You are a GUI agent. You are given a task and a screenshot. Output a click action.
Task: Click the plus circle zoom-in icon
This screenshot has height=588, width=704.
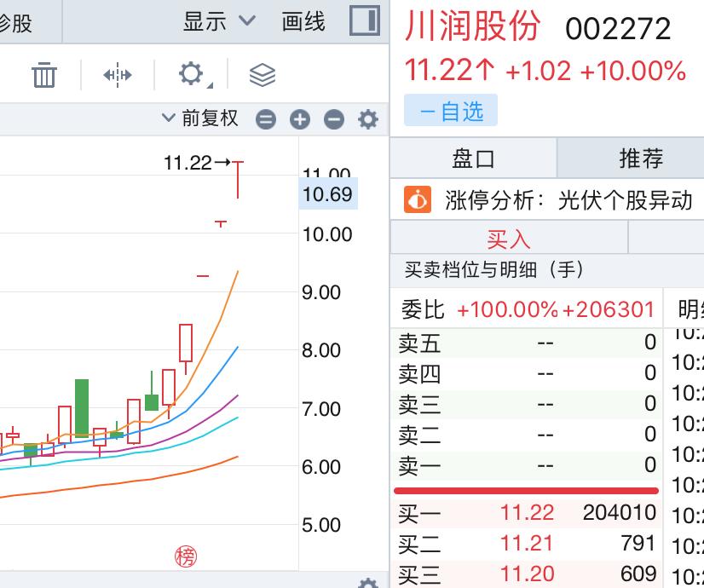tap(299, 119)
